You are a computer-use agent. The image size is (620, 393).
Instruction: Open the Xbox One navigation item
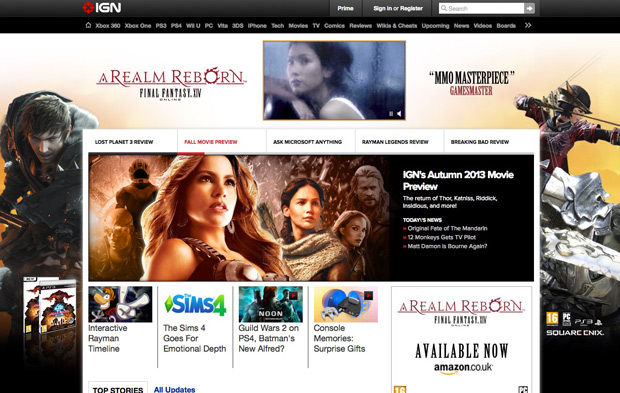coord(138,26)
